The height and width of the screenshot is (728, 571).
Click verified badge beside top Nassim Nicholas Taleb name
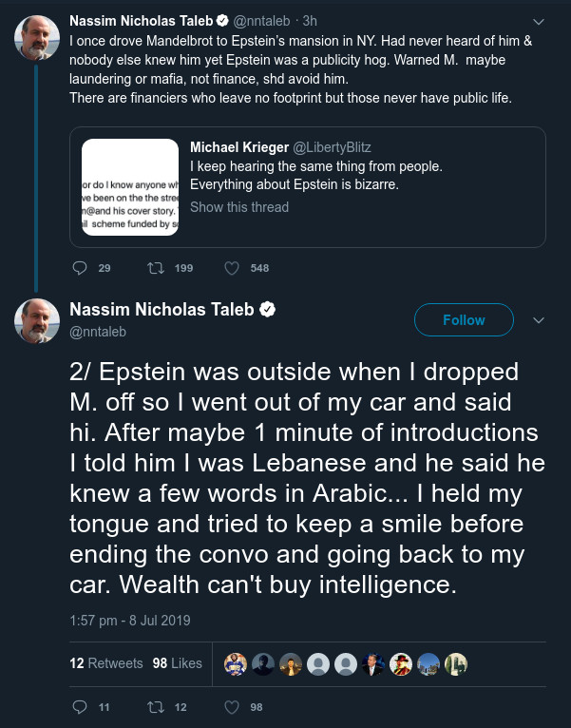coord(221,20)
